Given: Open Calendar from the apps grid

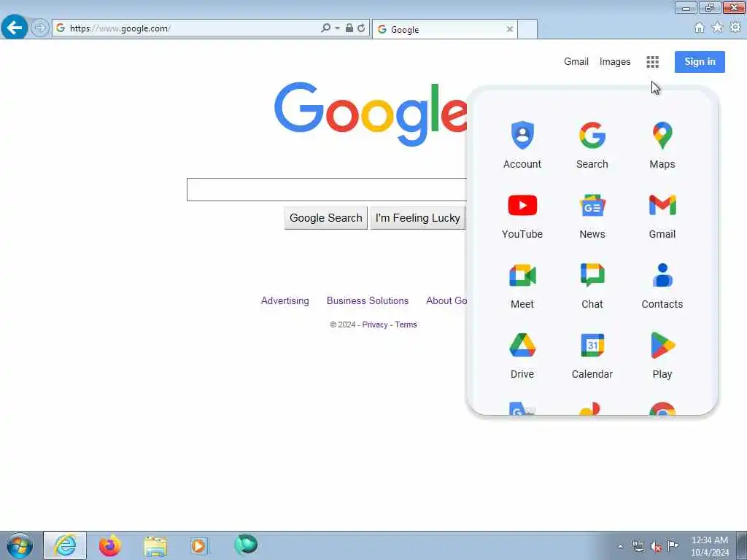Looking at the screenshot, I should click(592, 355).
